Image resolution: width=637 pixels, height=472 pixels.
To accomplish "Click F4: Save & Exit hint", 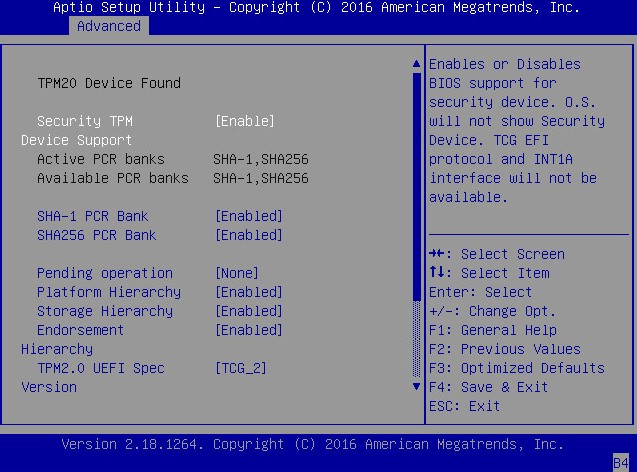I will click(488, 387).
